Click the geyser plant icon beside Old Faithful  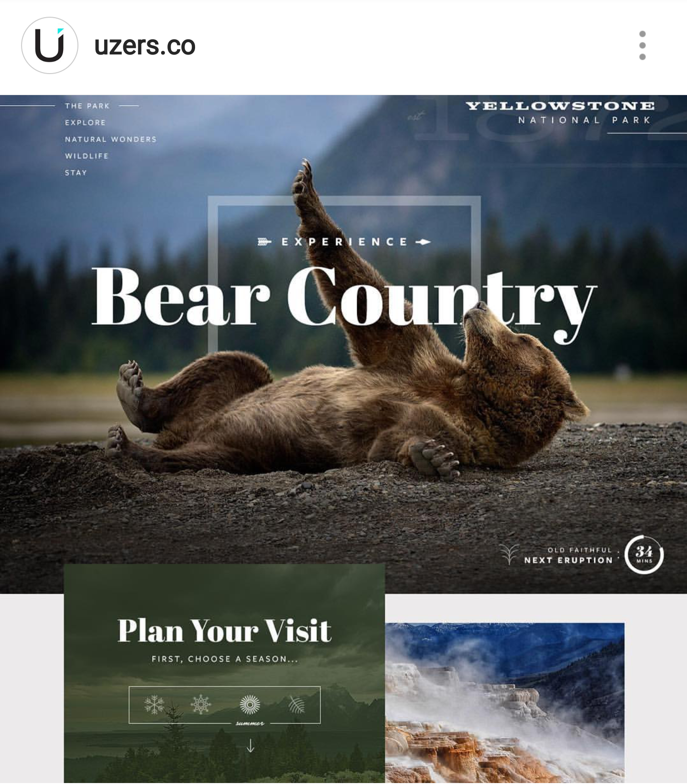509,554
